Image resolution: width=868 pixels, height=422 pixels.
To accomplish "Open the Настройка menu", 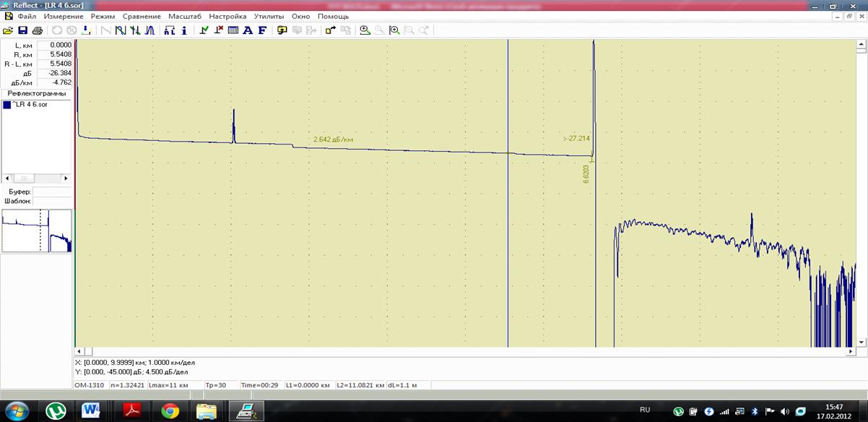I will point(227,16).
